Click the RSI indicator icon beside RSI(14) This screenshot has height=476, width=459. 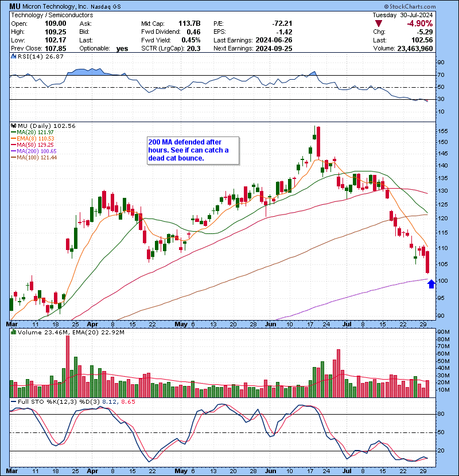[13, 56]
